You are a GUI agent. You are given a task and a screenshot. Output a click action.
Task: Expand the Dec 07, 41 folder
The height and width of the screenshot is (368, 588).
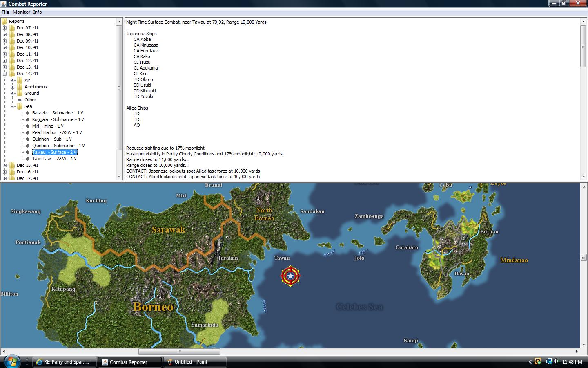pyautogui.click(x=4, y=28)
